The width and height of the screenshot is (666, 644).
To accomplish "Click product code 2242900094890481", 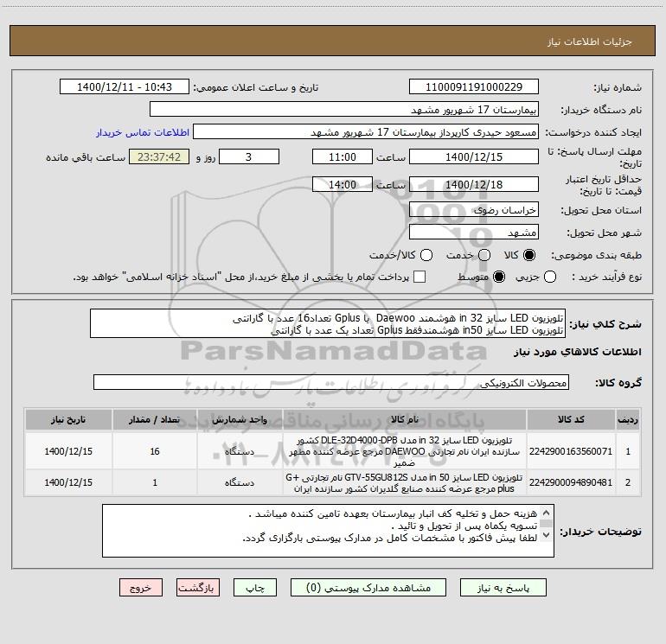I will [571, 482].
